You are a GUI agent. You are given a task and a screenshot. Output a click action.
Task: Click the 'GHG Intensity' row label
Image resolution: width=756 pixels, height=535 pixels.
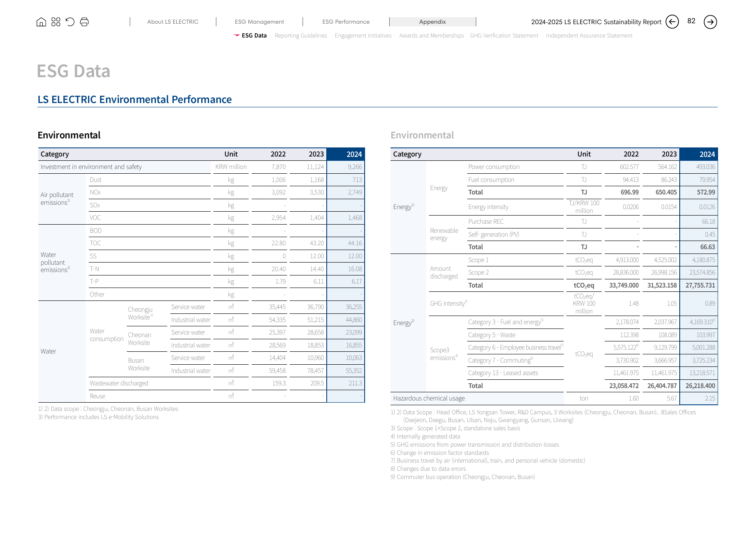[x=448, y=303]
